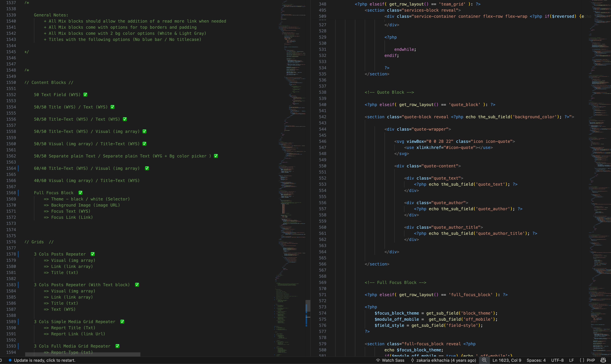Change indentation via 'Spaces: 4'

point(536,360)
